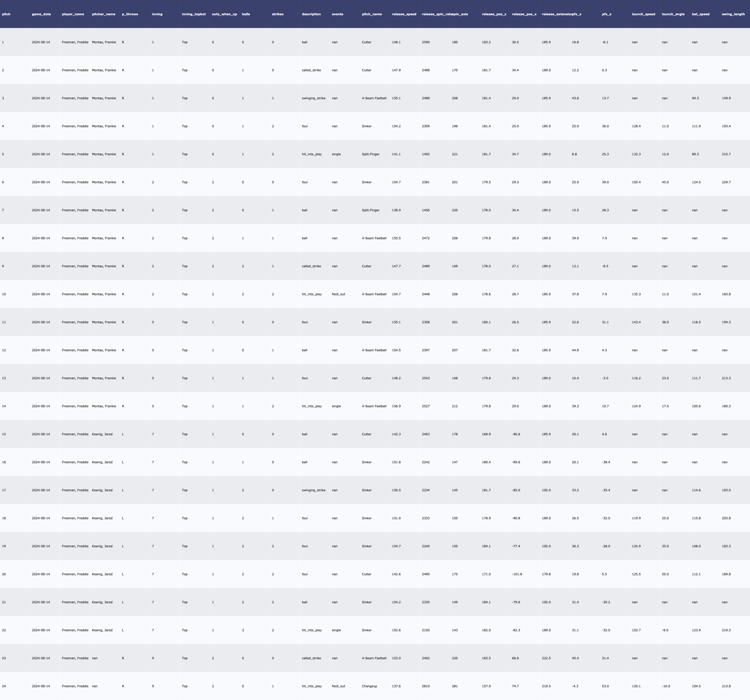This screenshot has width=750, height=700.
Task: Click spin rate 2810 in last row
Action: click(425, 686)
